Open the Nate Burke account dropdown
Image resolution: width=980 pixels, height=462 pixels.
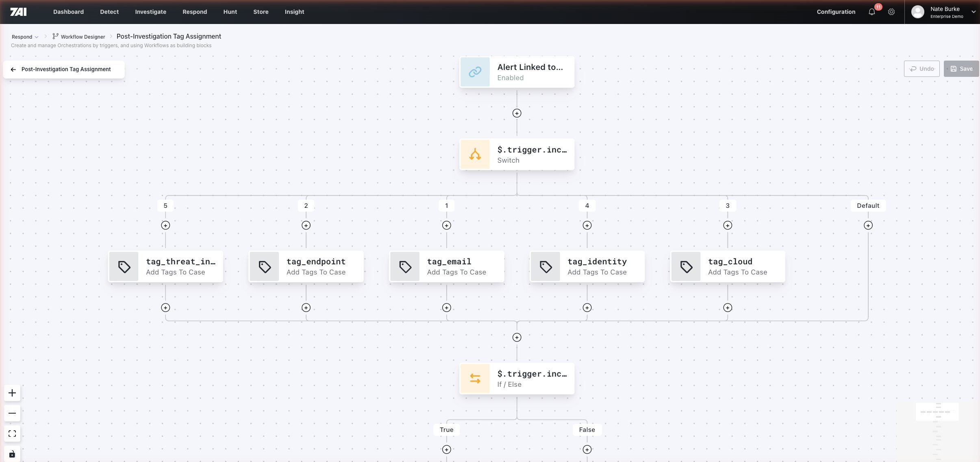click(943, 12)
